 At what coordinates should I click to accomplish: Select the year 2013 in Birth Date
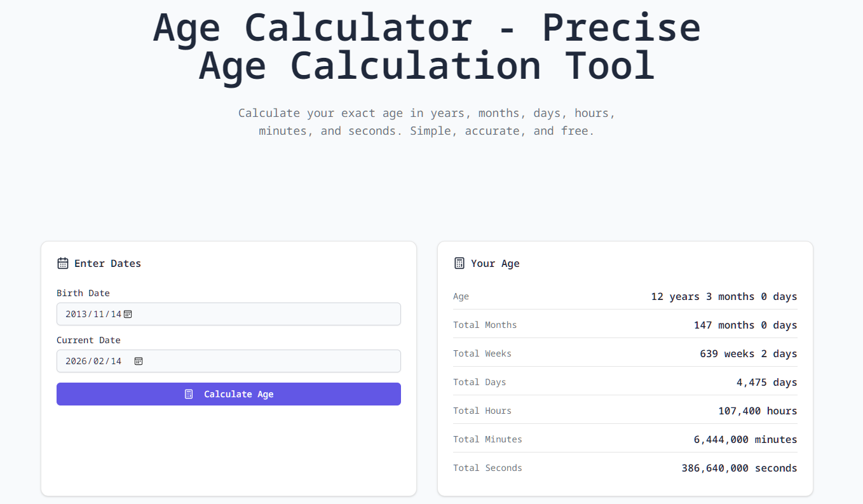click(76, 314)
